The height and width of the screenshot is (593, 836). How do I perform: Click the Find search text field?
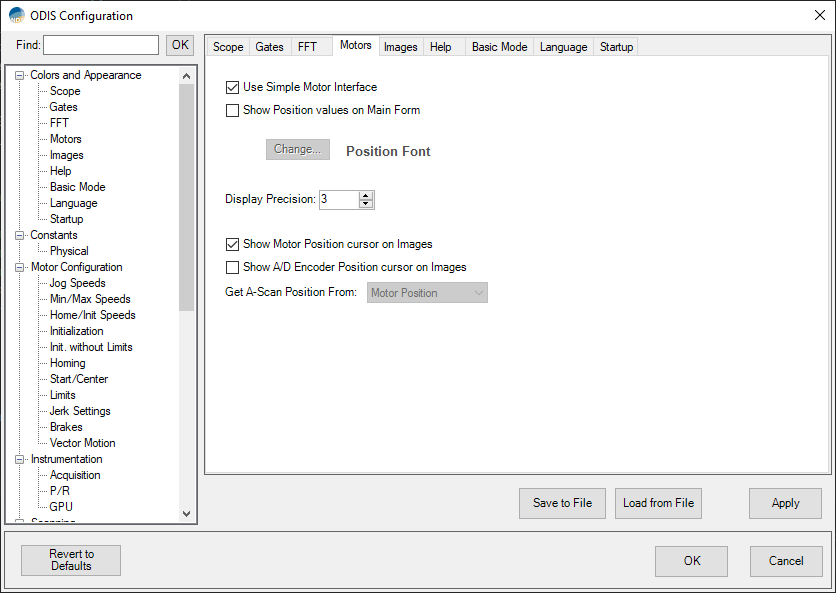(101, 45)
